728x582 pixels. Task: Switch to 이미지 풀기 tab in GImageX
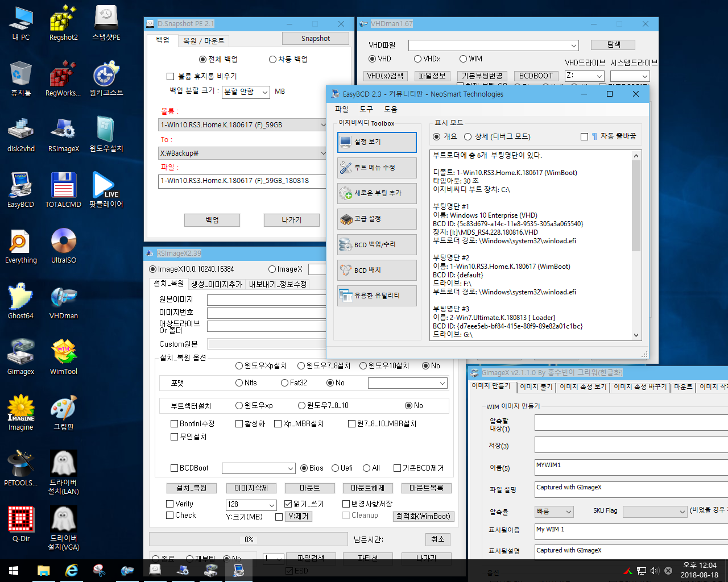click(x=536, y=387)
